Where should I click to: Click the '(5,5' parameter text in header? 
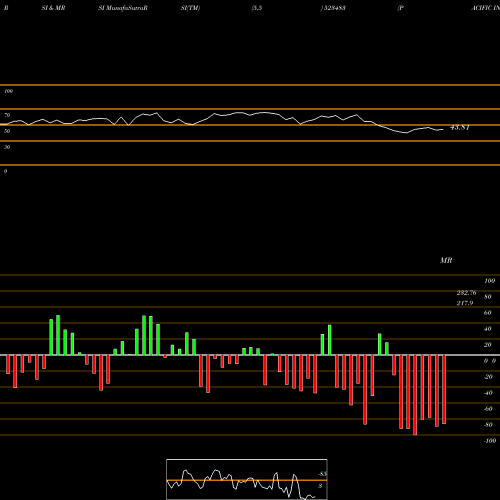pyautogui.click(x=257, y=8)
